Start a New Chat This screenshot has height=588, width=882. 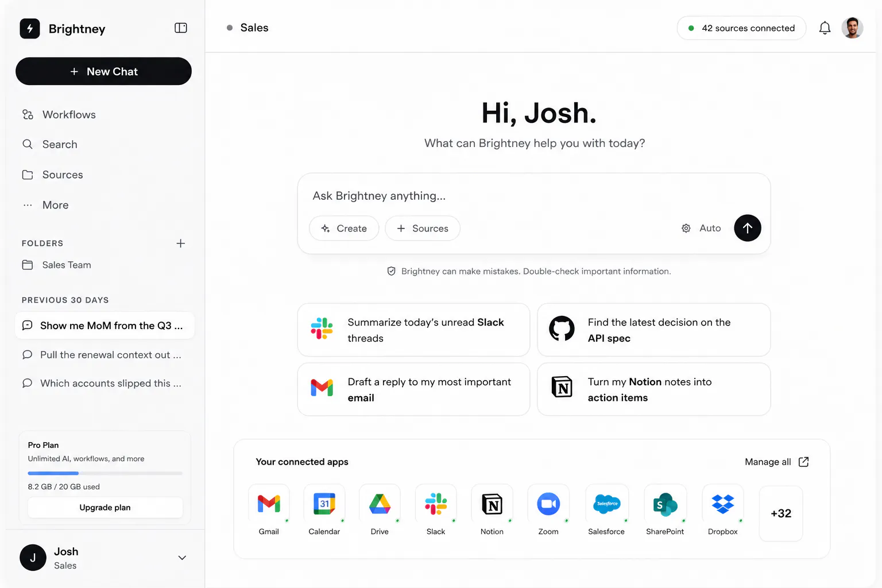pyautogui.click(x=103, y=71)
